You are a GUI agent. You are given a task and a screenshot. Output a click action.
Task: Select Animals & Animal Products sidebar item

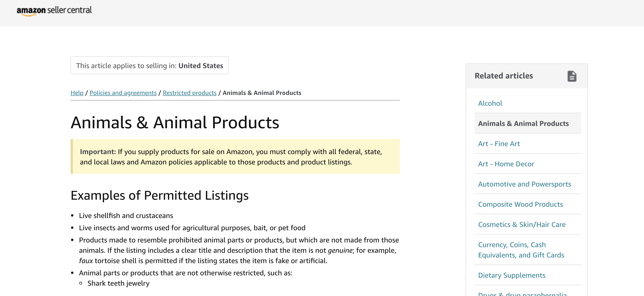523,124
